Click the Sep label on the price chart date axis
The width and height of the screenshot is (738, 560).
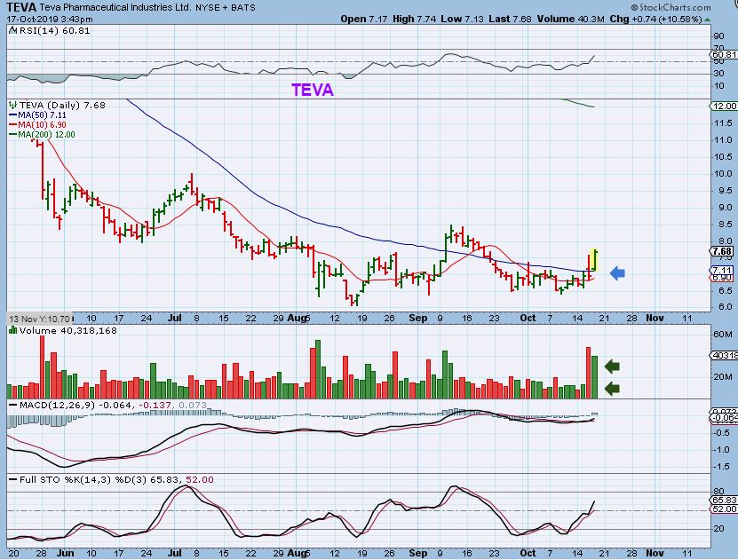pos(418,319)
